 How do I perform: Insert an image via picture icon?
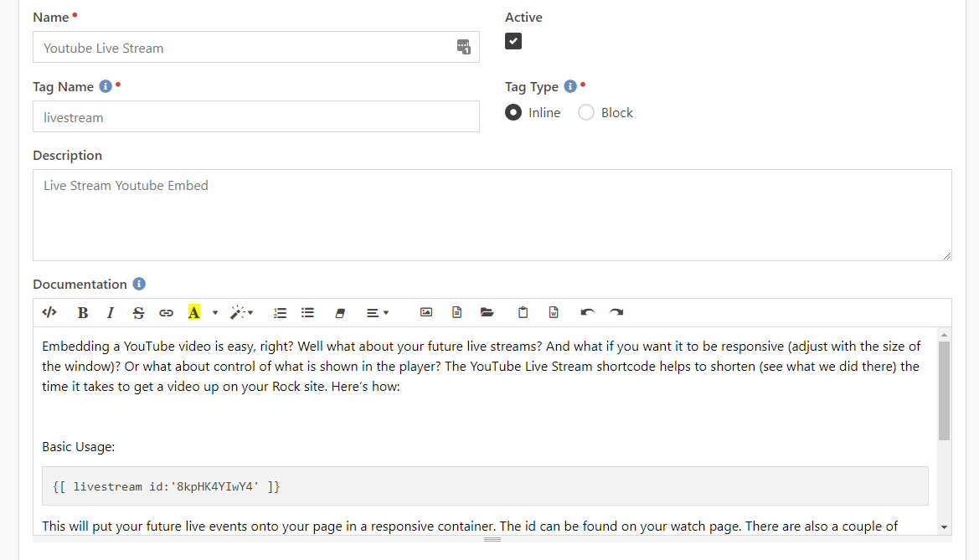(x=426, y=312)
